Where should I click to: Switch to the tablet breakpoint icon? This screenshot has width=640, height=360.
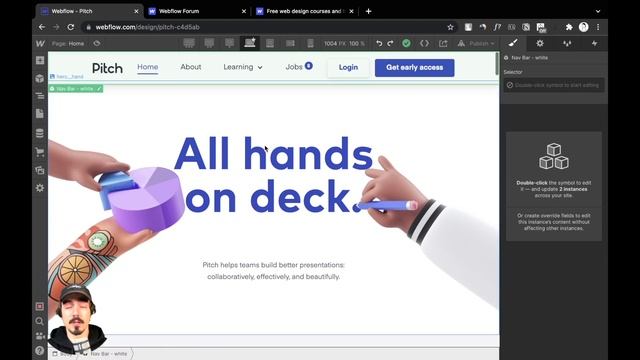(270, 43)
